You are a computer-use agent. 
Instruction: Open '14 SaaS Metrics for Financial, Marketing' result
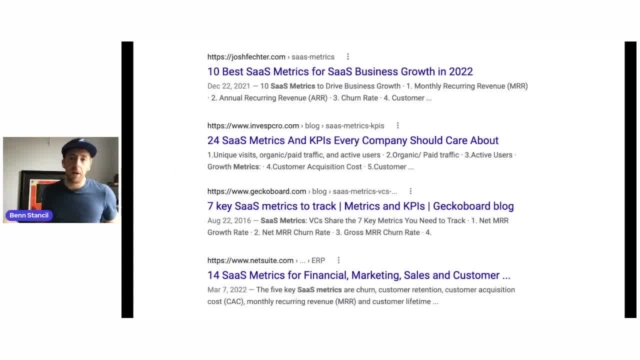(x=359, y=275)
